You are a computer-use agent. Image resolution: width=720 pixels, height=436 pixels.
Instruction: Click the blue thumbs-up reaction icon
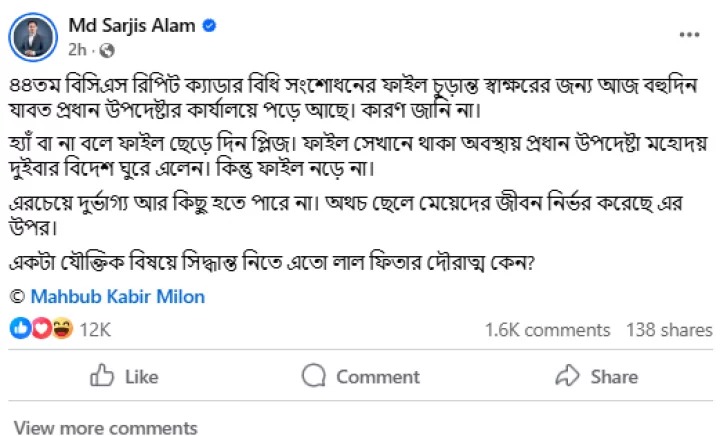click(22, 329)
